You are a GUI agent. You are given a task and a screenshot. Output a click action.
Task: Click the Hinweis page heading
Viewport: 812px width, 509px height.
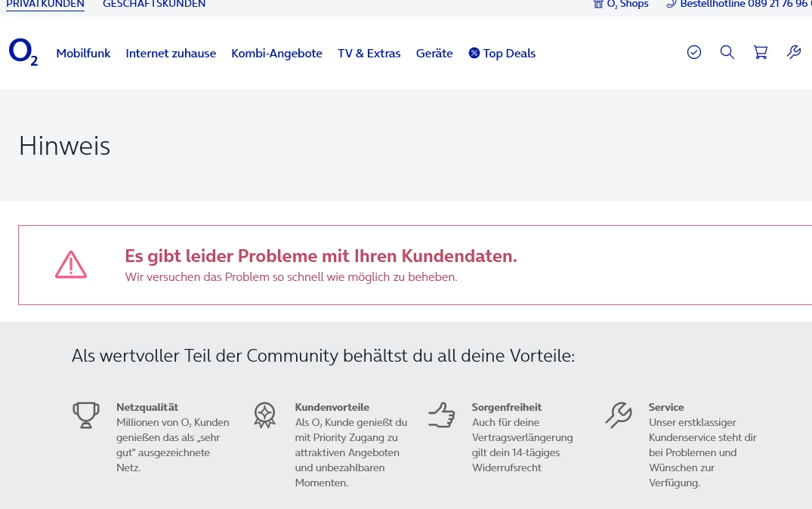pos(65,146)
